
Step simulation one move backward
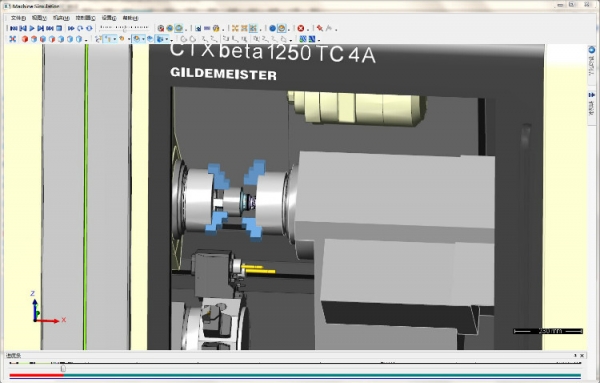point(23,28)
